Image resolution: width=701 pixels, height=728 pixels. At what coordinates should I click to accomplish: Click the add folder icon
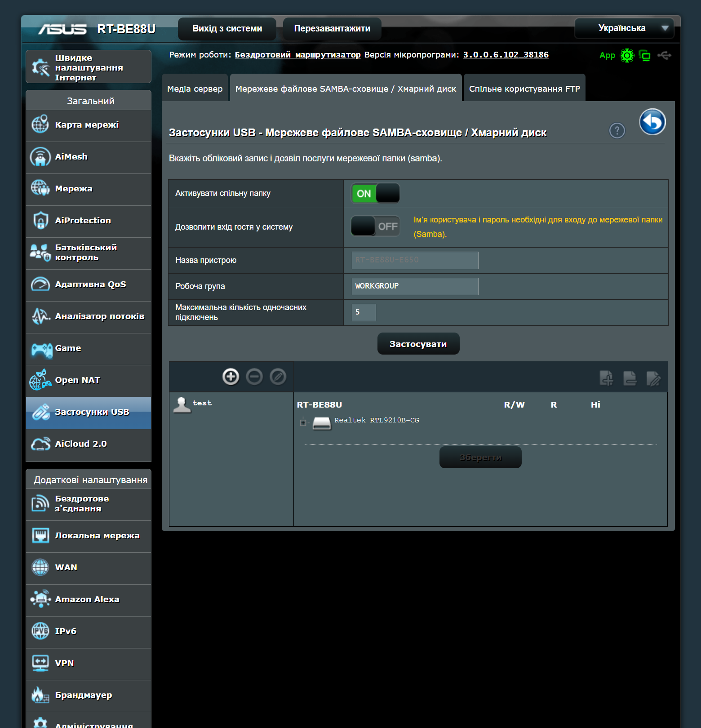(606, 378)
